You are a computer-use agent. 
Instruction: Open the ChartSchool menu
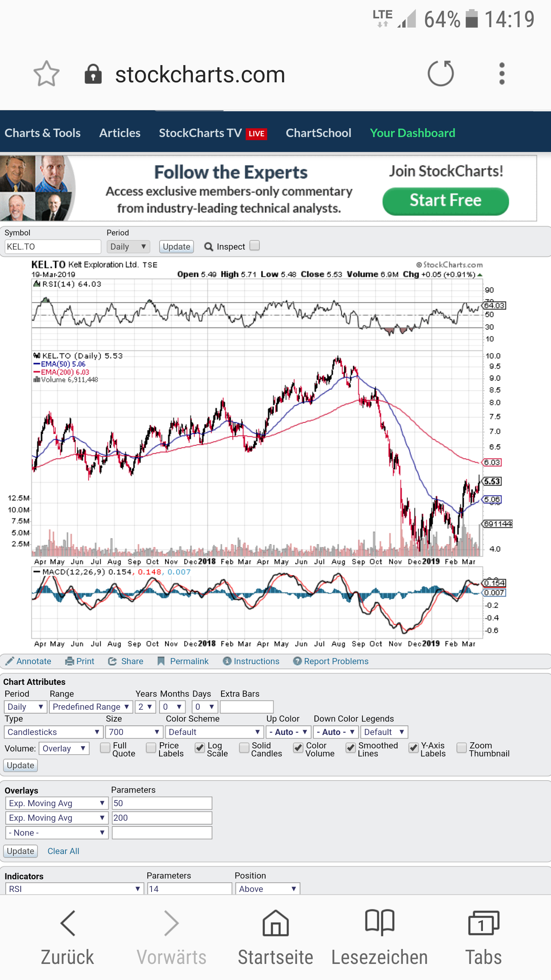click(x=318, y=133)
